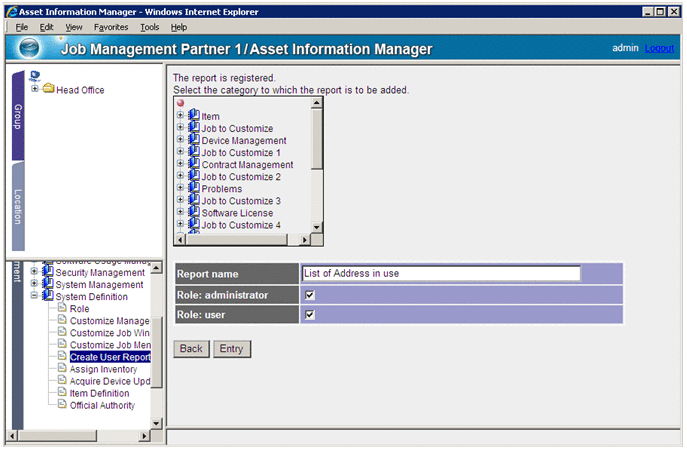Click the red root node icon in category tree
687x451 pixels.
[x=181, y=104]
